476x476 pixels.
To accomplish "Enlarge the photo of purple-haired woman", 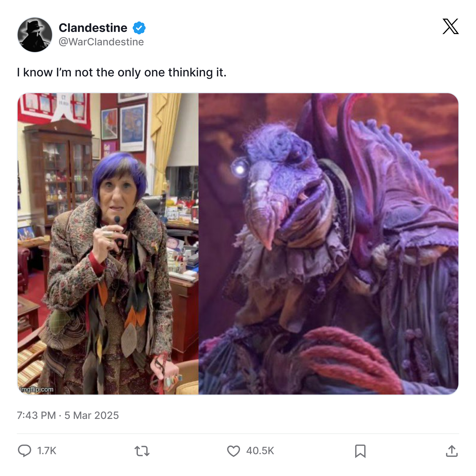I will click(108, 244).
